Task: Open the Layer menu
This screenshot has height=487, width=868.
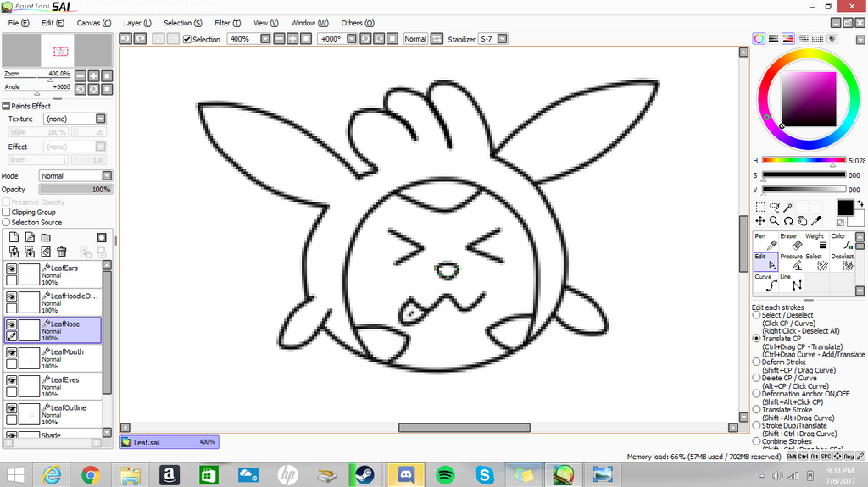Action: point(137,23)
